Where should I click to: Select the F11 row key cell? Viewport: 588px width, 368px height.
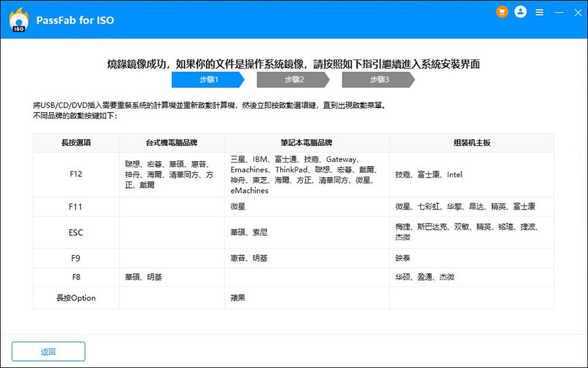76,207
